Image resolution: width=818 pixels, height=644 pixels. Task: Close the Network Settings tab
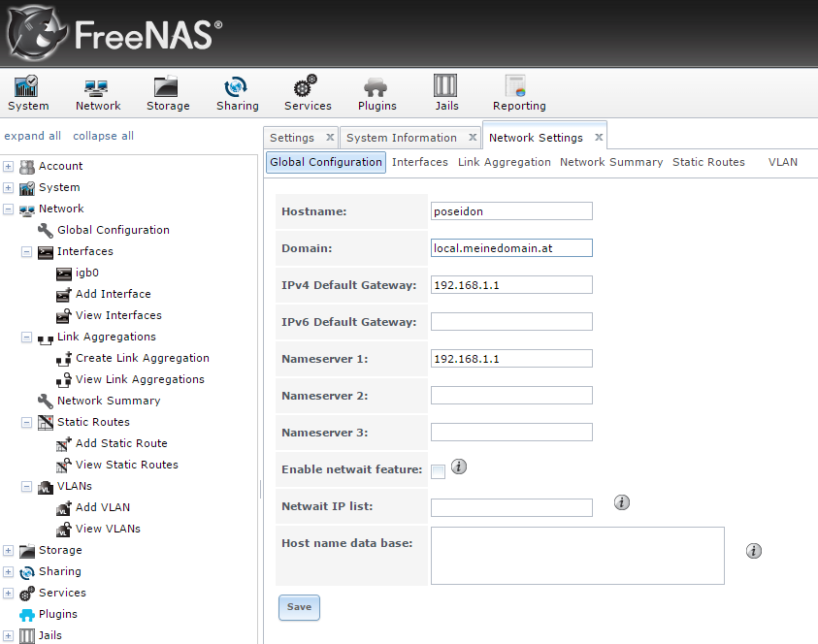coord(599,137)
